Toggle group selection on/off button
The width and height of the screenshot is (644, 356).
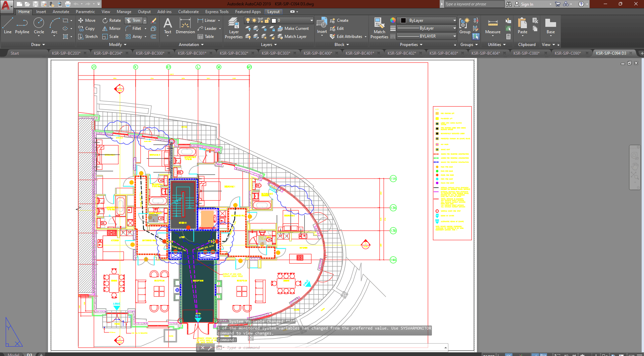pyautogui.click(x=476, y=36)
